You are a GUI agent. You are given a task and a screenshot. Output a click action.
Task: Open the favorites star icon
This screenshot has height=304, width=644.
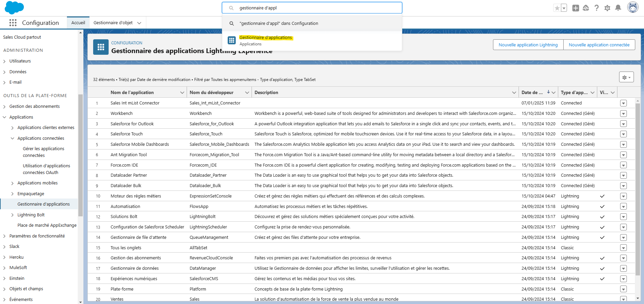pyautogui.click(x=557, y=8)
